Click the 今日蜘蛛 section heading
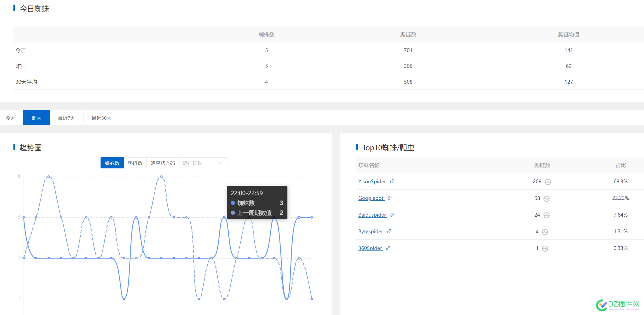644x315 pixels. (34, 9)
